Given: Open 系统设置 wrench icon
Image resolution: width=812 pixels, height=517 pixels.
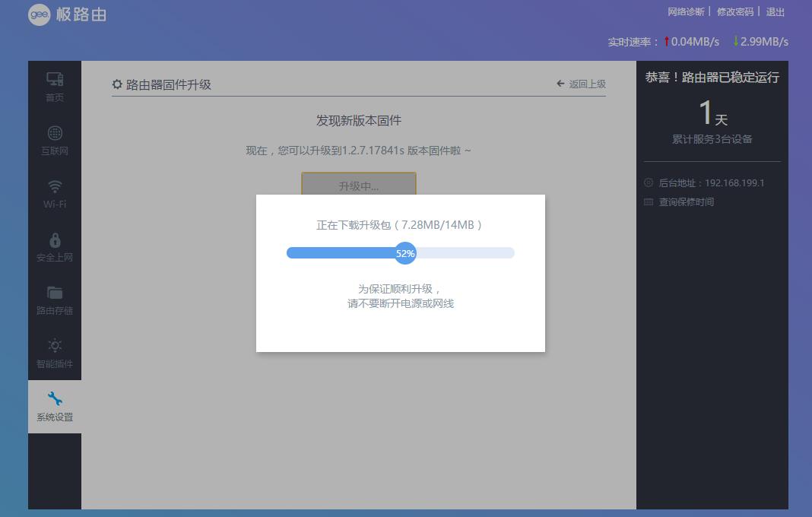Looking at the screenshot, I should pos(54,397).
